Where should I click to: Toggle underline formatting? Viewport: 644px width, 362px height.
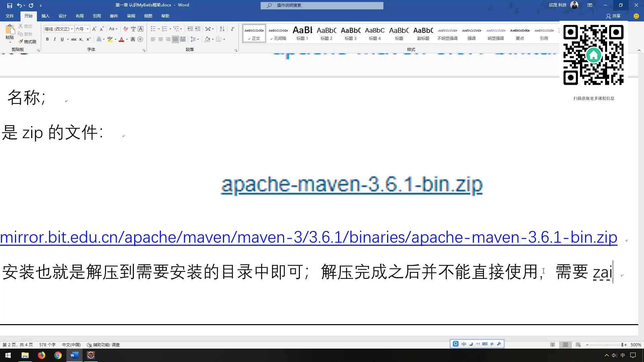[62, 39]
